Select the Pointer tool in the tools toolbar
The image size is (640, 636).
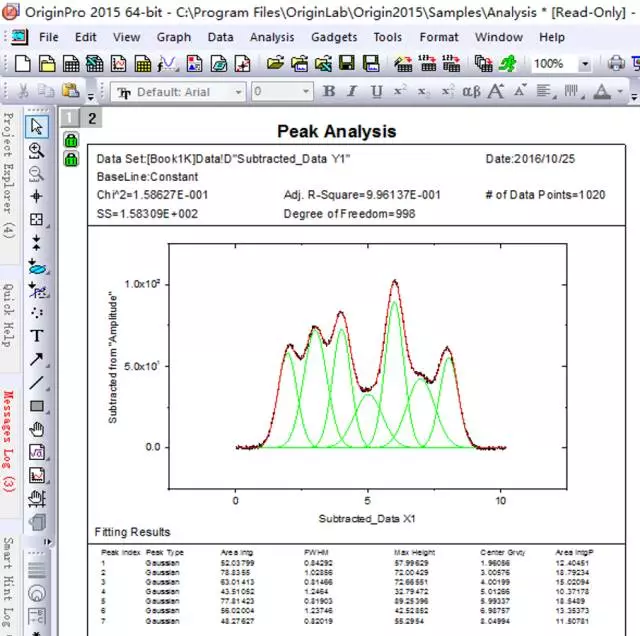[37, 126]
